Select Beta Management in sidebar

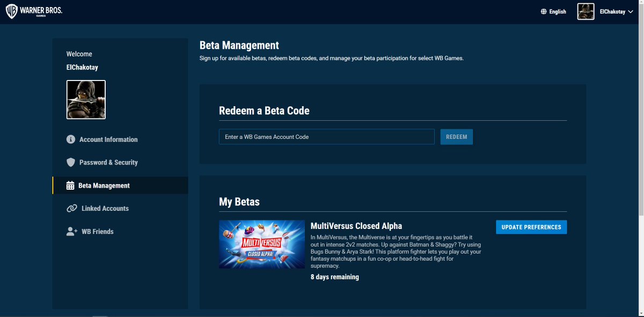[x=120, y=186]
